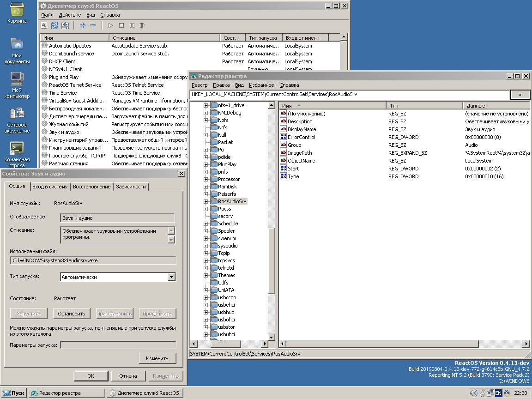This screenshot has width=532, height=399.
Task: Click the taskbar clock showing 22:30
Action: (520, 393)
